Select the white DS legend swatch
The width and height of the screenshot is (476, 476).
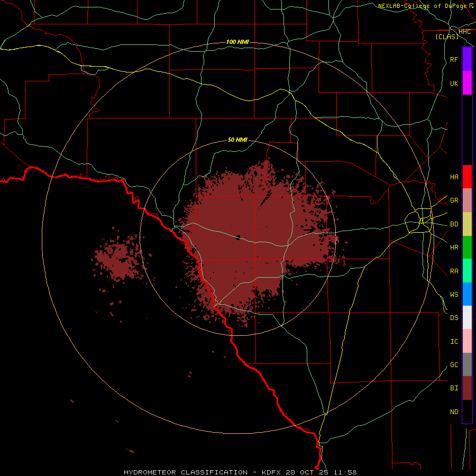point(467,317)
